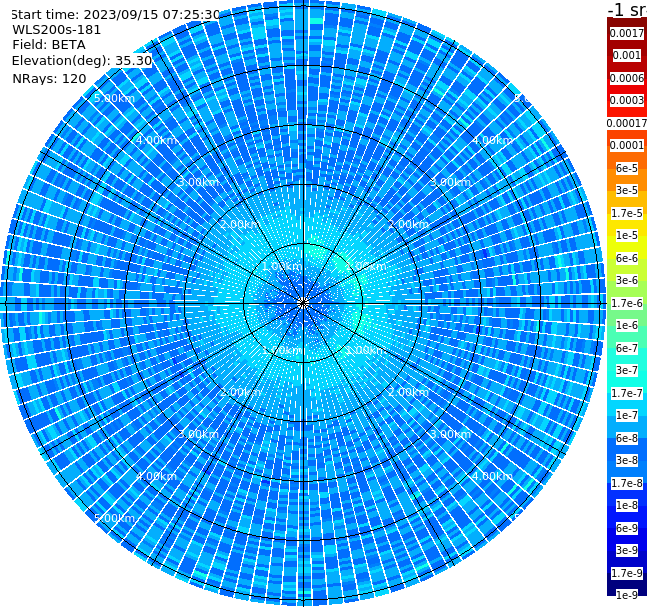The height and width of the screenshot is (607, 647).
Task: Select the 1e-8 color scale label
Action: [x=627, y=505]
